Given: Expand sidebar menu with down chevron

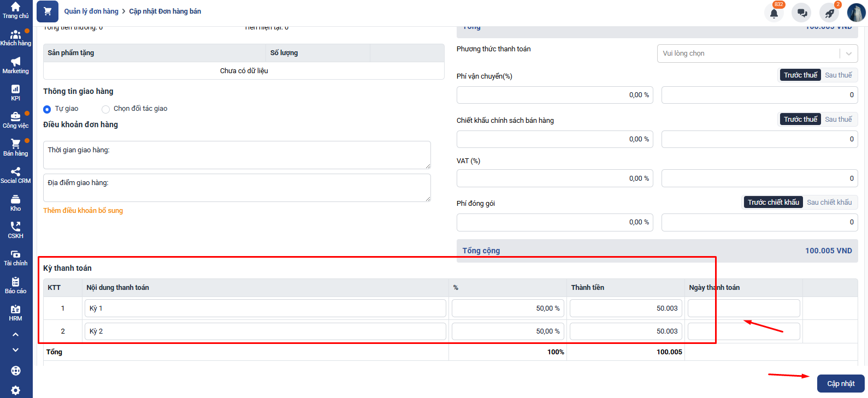Looking at the screenshot, I should click(x=15, y=350).
